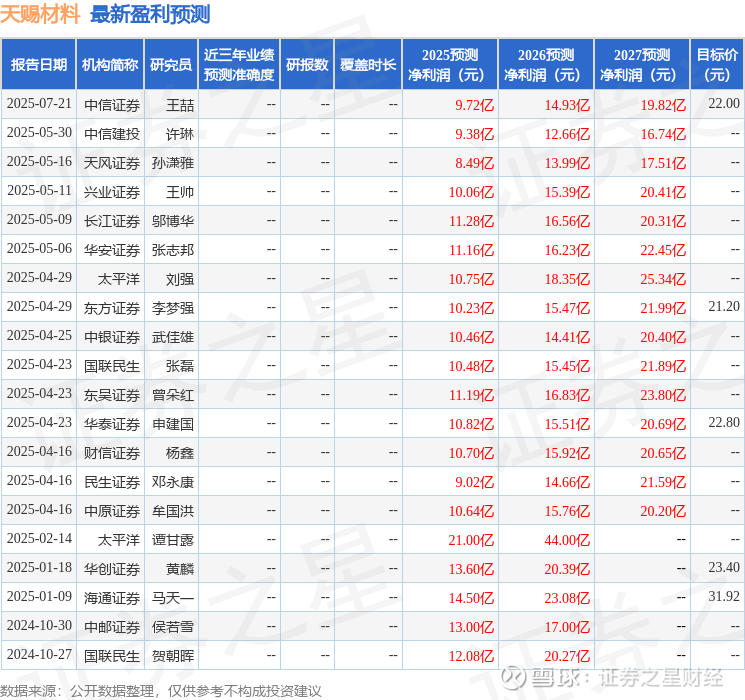Click target price 31.92
745x700 pixels.
[724, 596]
